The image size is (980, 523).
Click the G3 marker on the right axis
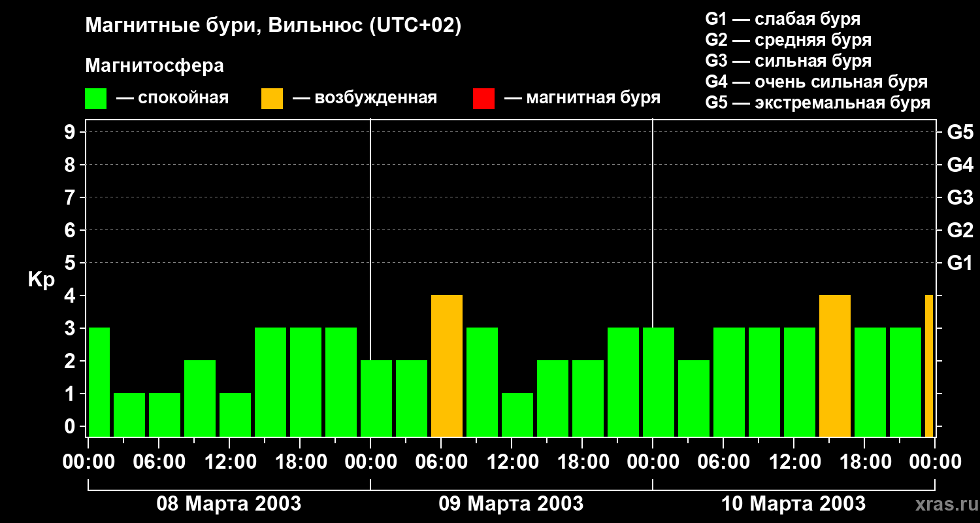point(960,198)
